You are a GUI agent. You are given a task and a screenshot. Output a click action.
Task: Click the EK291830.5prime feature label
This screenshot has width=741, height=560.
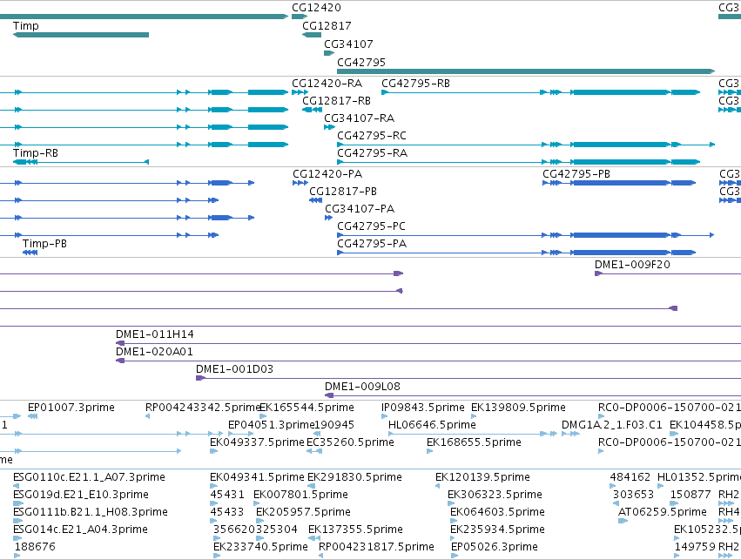coord(354,477)
